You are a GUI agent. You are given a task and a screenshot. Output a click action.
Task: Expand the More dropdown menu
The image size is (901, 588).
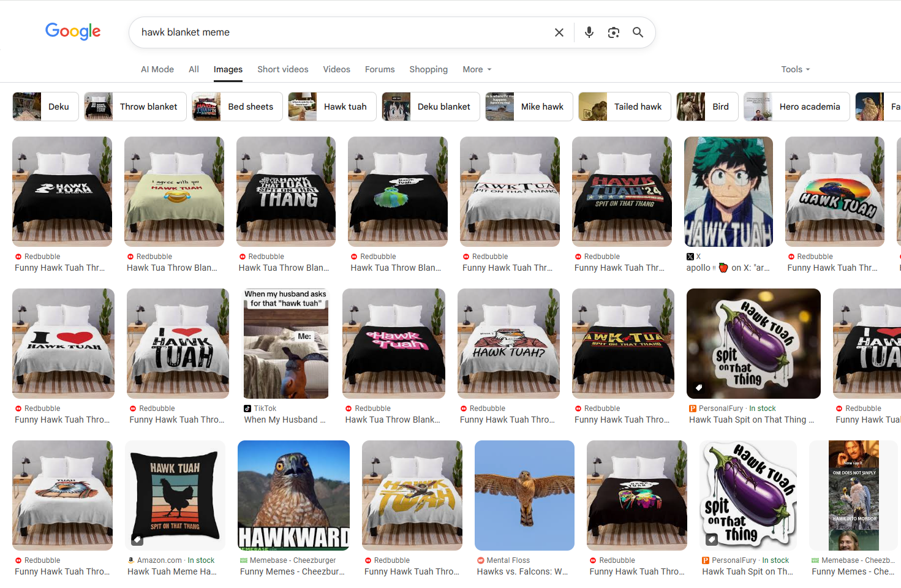pos(477,69)
